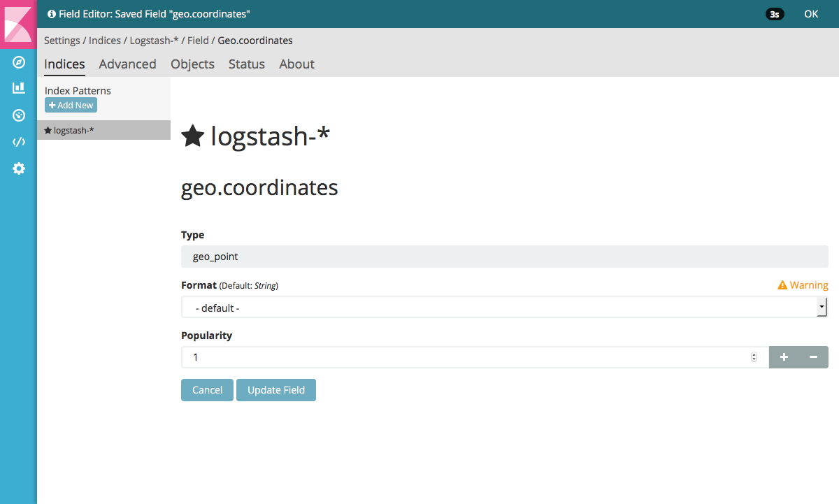Viewport: 839px width, 504px height.
Task: Click the Geo.coordinates breadcrumb text
Action: point(255,41)
